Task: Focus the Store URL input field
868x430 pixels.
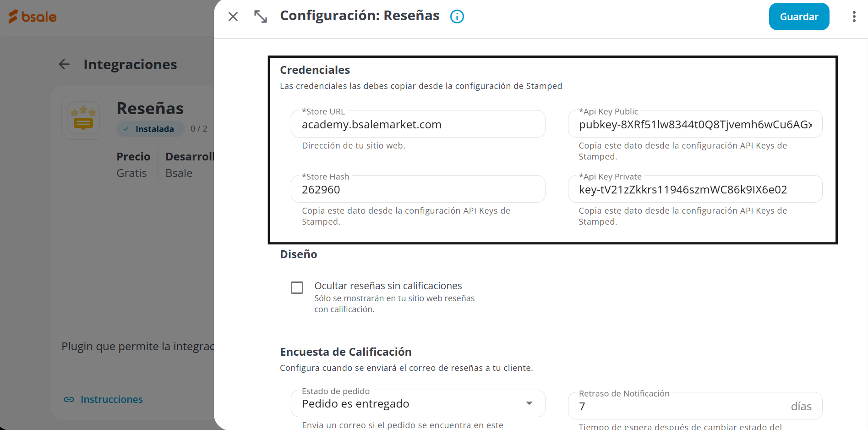Action: click(418, 124)
